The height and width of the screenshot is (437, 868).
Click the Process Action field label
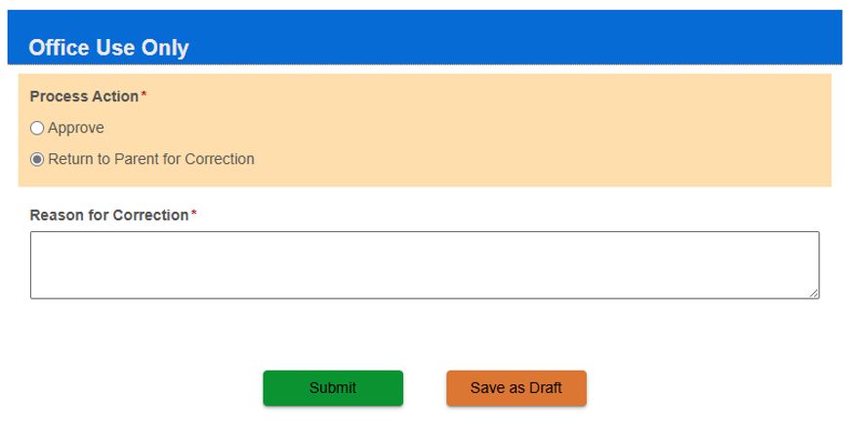point(84,97)
